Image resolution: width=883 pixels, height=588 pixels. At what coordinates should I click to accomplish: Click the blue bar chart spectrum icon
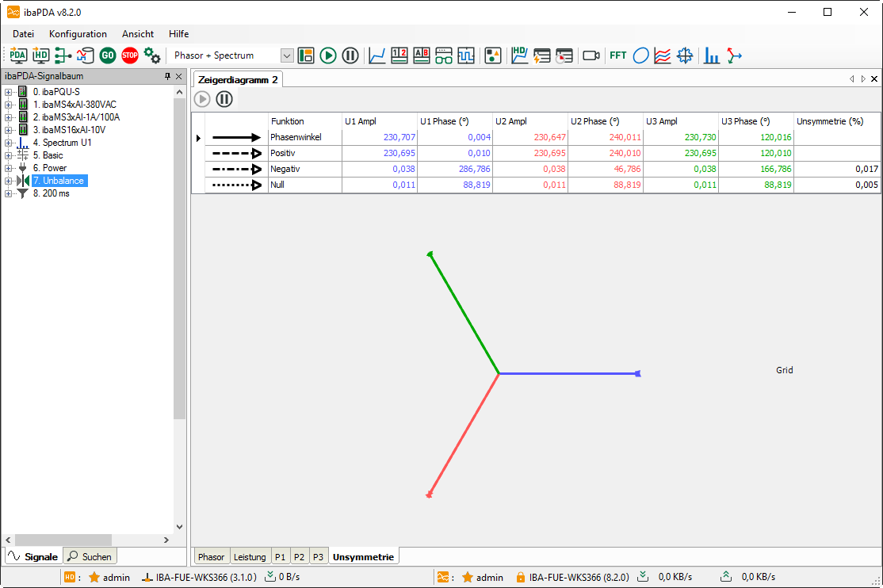tap(712, 55)
